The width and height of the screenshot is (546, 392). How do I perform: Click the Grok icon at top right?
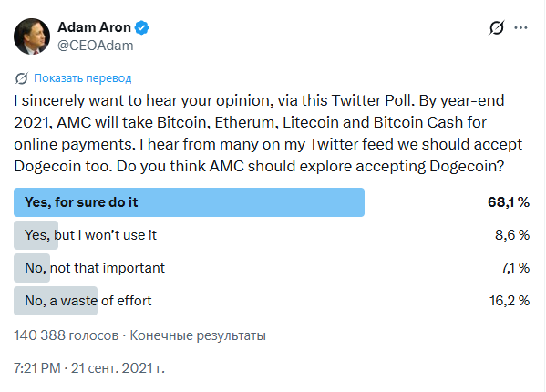pos(497,28)
